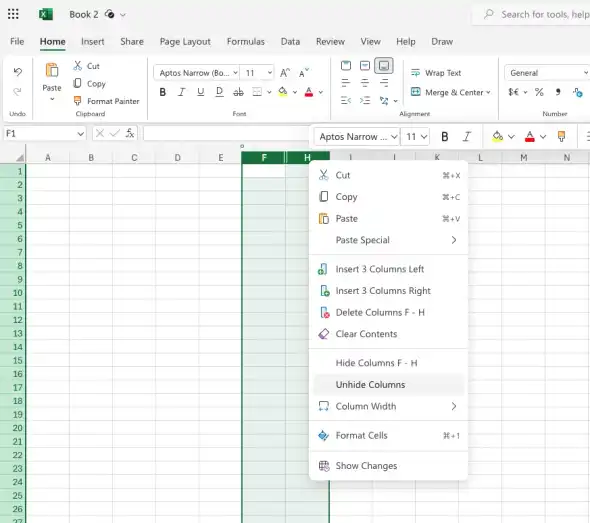
Task: Click ribbon font color red A
Action: pyautogui.click(x=309, y=92)
